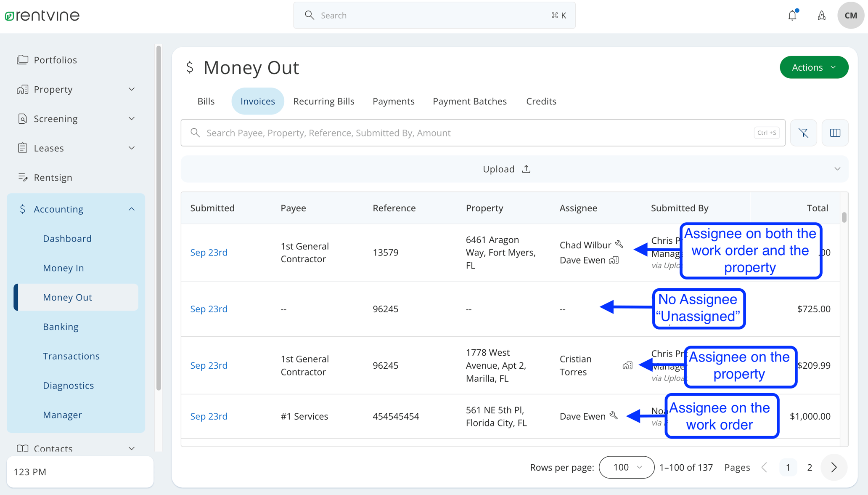Switch to the Bills tab

(x=206, y=101)
